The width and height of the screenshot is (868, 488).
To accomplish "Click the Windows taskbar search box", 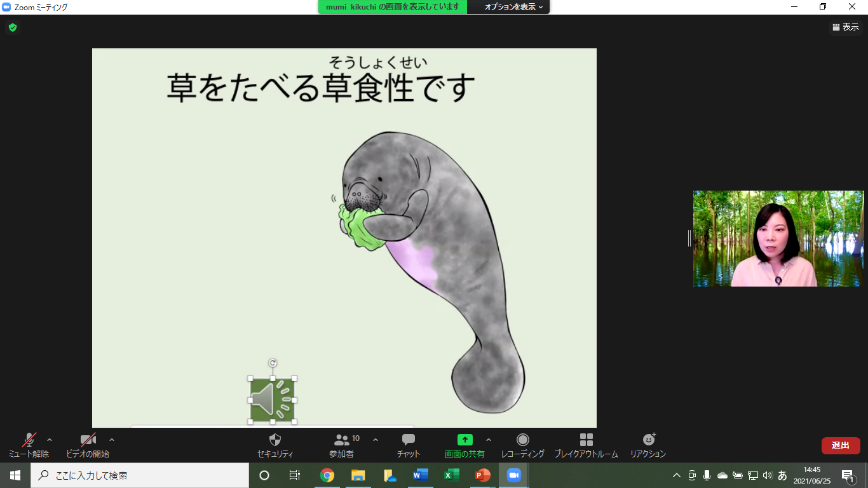I will tap(140, 475).
